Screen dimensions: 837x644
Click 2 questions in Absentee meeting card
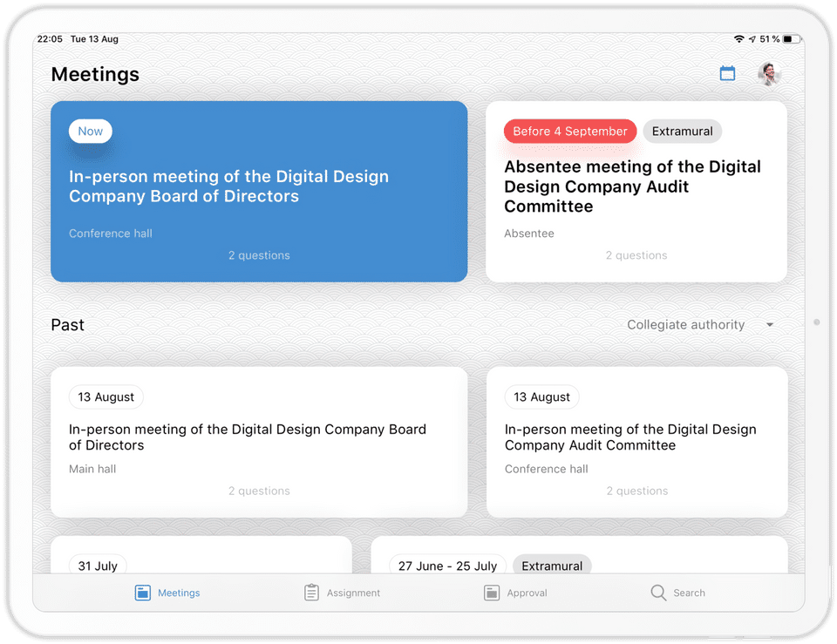tap(636, 255)
